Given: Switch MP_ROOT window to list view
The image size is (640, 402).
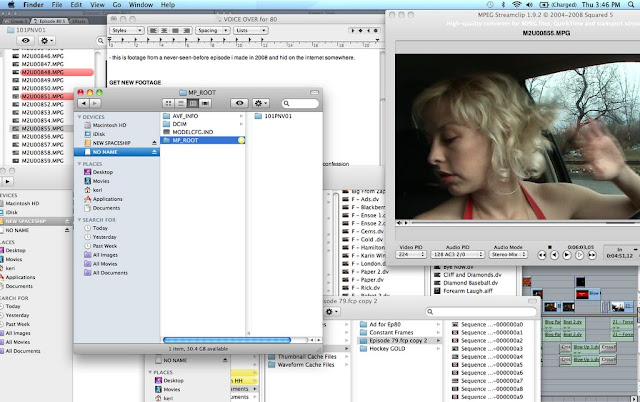Looking at the screenshot, I should click(180, 104).
